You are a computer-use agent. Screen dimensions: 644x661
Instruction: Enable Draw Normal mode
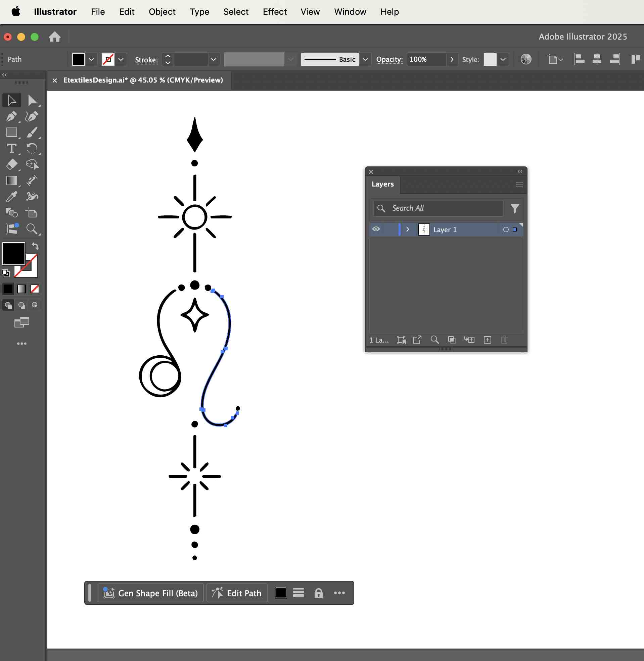click(8, 305)
